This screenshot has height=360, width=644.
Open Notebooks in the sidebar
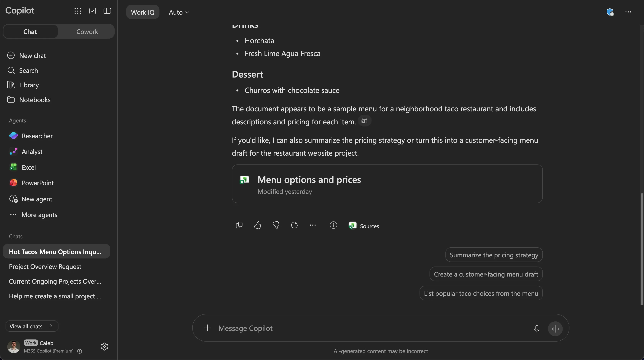tap(29, 100)
